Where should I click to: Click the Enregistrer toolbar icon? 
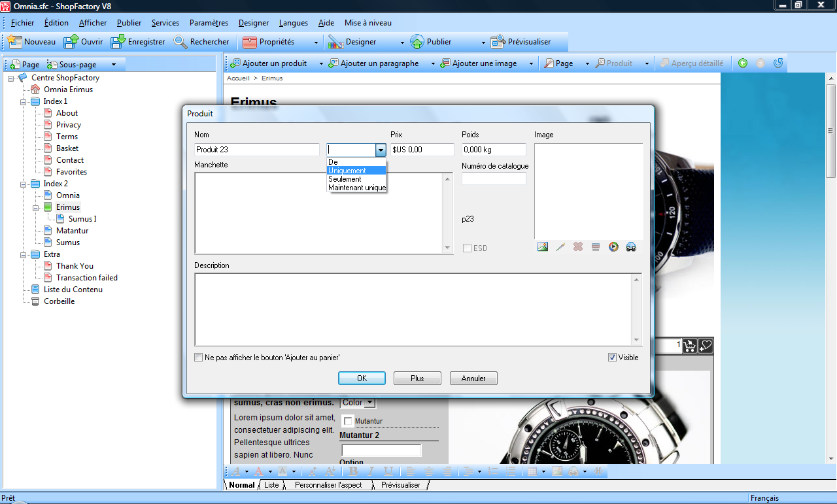coord(118,42)
